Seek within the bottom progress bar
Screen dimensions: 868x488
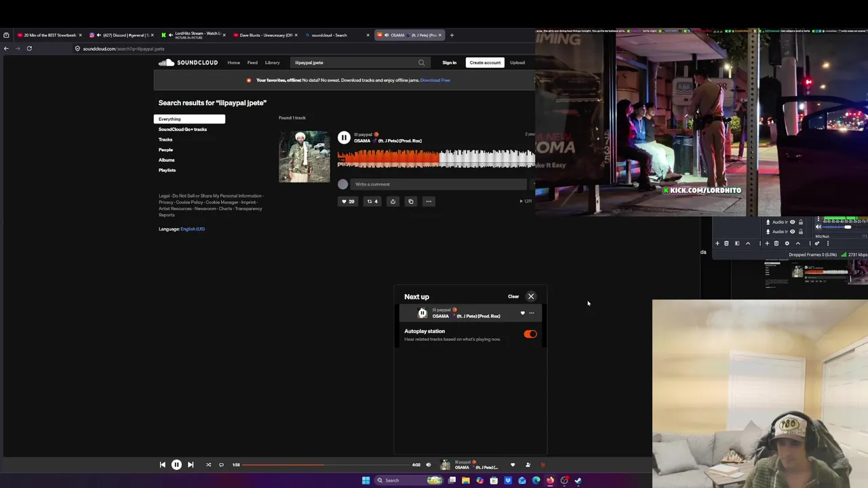click(326, 464)
